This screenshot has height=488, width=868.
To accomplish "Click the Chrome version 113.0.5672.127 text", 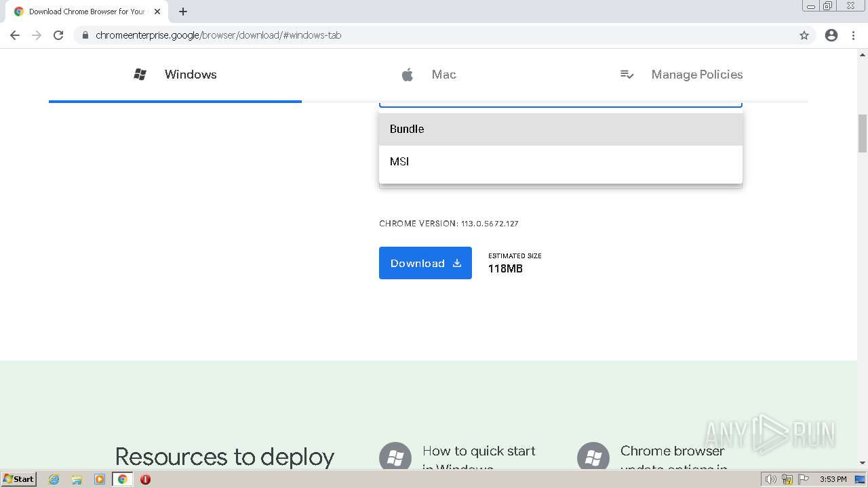I will click(449, 224).
